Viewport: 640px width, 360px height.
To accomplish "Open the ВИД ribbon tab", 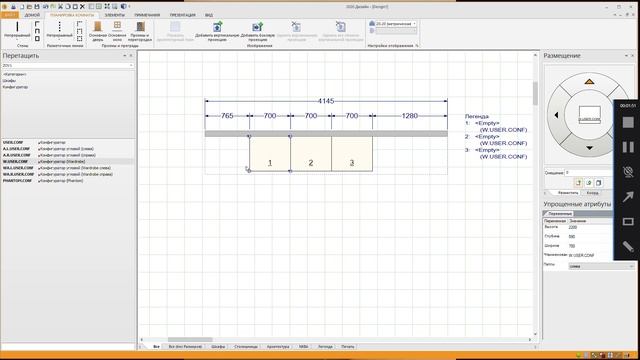I will coord(209,15).
